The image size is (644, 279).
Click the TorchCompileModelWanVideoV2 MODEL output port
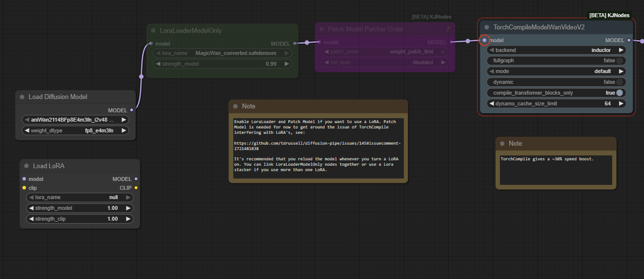629,40
